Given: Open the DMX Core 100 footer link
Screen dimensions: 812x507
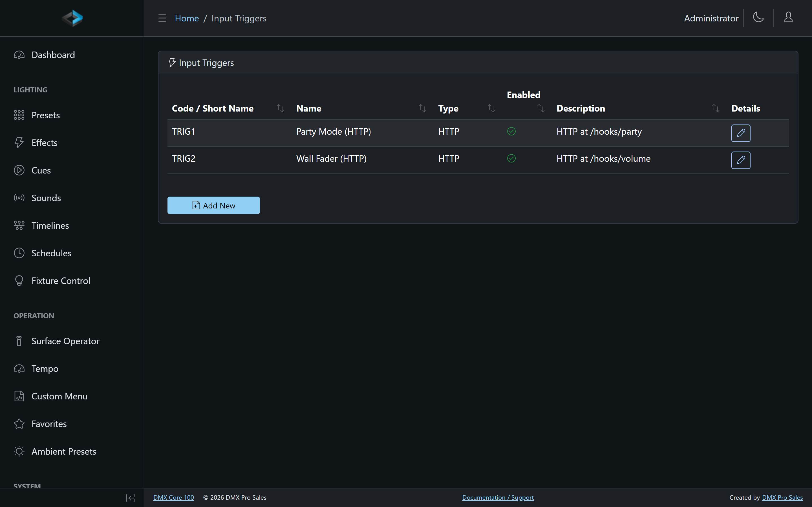Looking at the screenshot, I should [173, 498].
